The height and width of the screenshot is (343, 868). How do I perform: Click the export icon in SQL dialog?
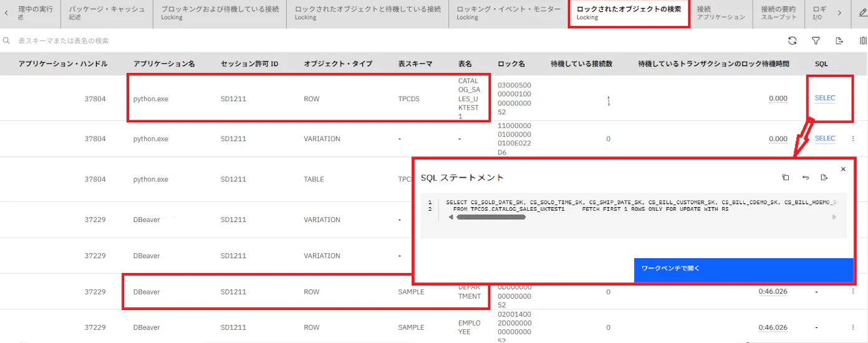(824, 178)
